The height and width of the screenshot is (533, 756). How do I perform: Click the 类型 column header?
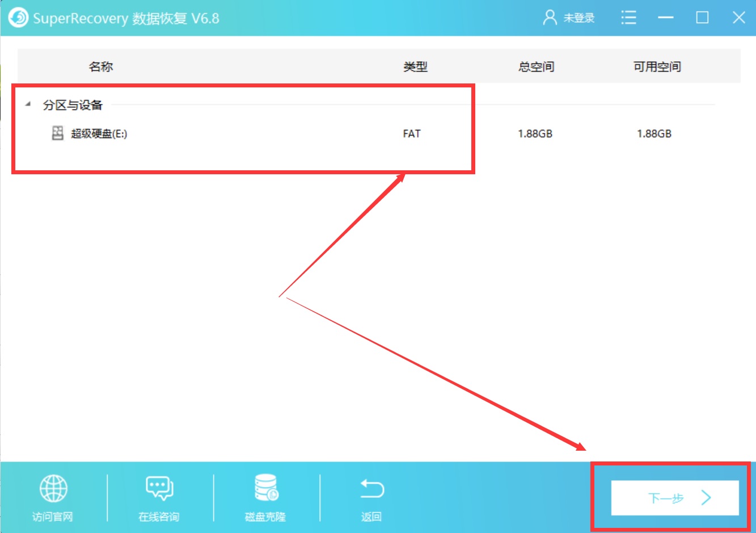click(415, 66)
